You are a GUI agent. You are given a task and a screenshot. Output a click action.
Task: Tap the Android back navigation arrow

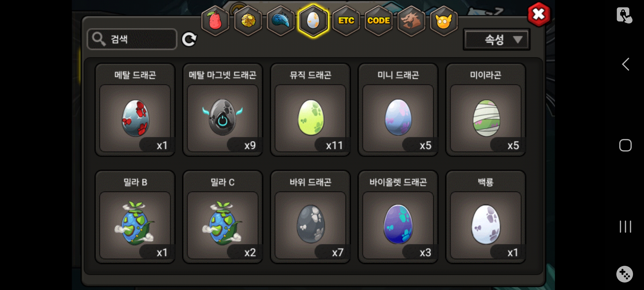[x=625, y=64]
